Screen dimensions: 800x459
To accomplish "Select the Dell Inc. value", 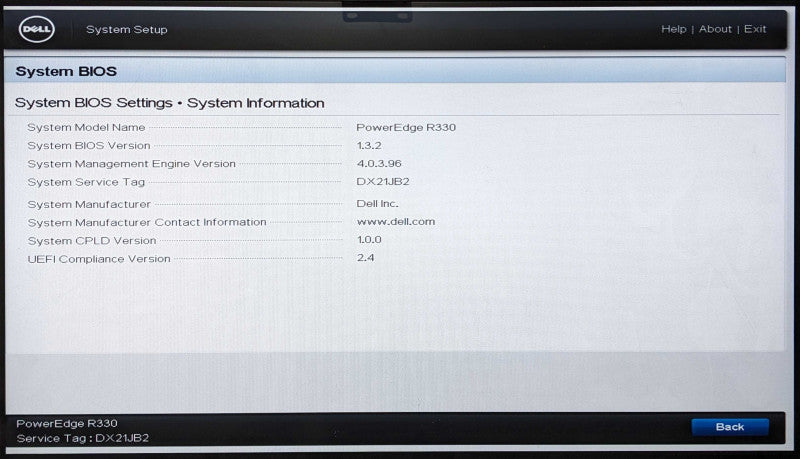I will click(377, 203).
